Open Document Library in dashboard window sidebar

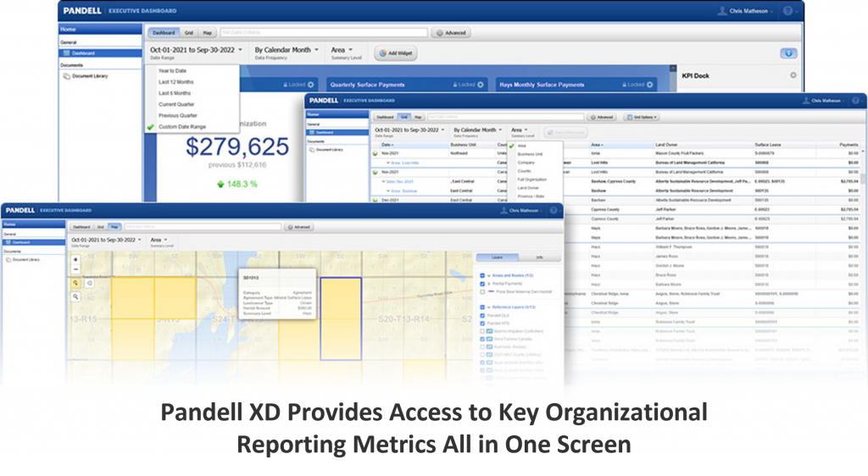[x=90, y=75]
